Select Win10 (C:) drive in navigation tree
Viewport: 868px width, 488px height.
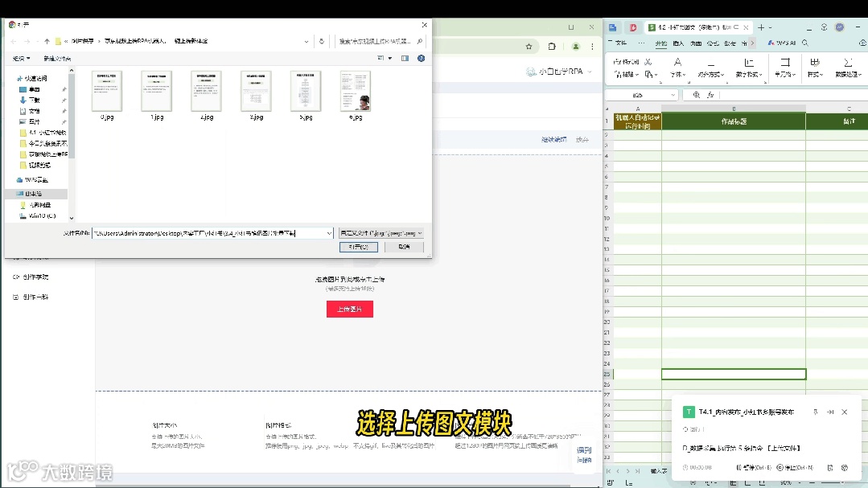tap(38, 215)
